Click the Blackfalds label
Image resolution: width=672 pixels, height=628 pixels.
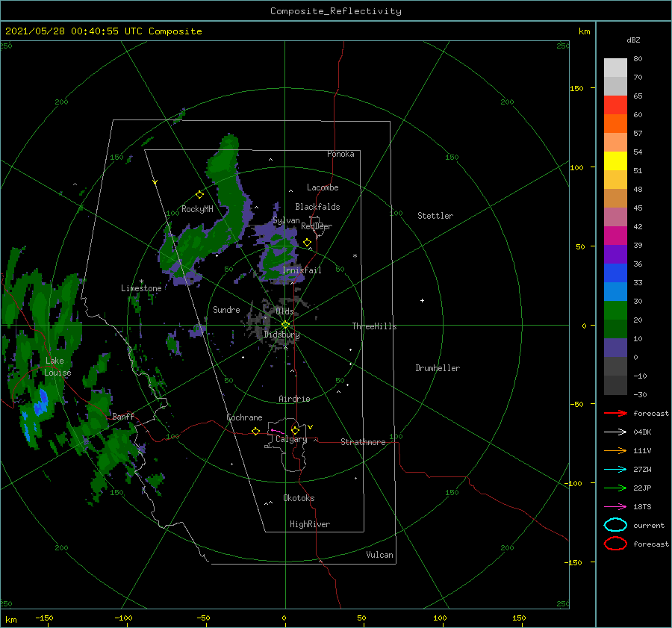coord(317,207)
